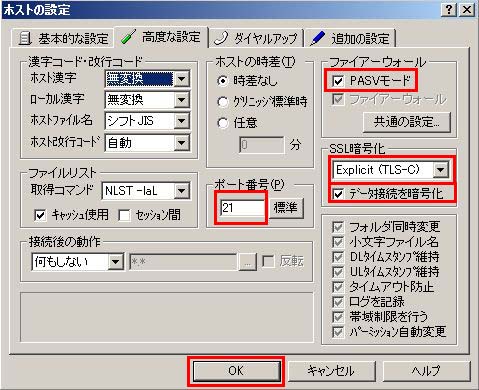Screen dimensions: 479x390
Task: Select the グリニッジ標準時 radio option
Action: click(x=223, y=102)
